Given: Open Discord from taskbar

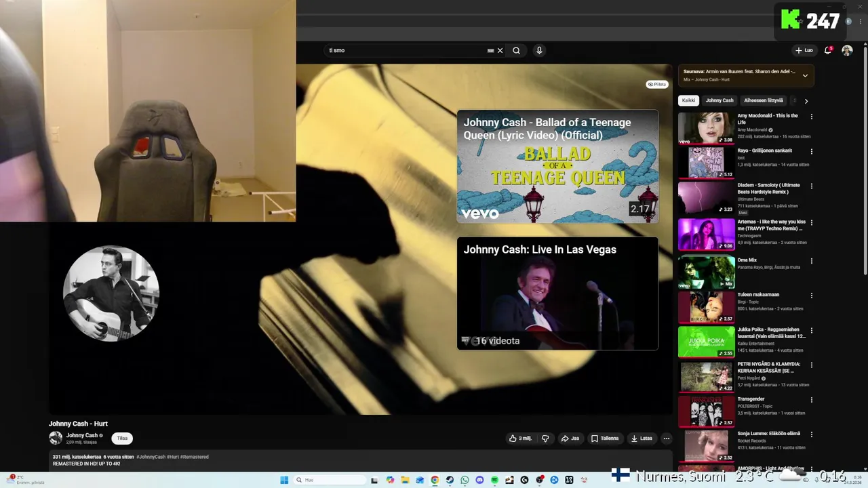Looking at the screenshot, I should [479, 480].
